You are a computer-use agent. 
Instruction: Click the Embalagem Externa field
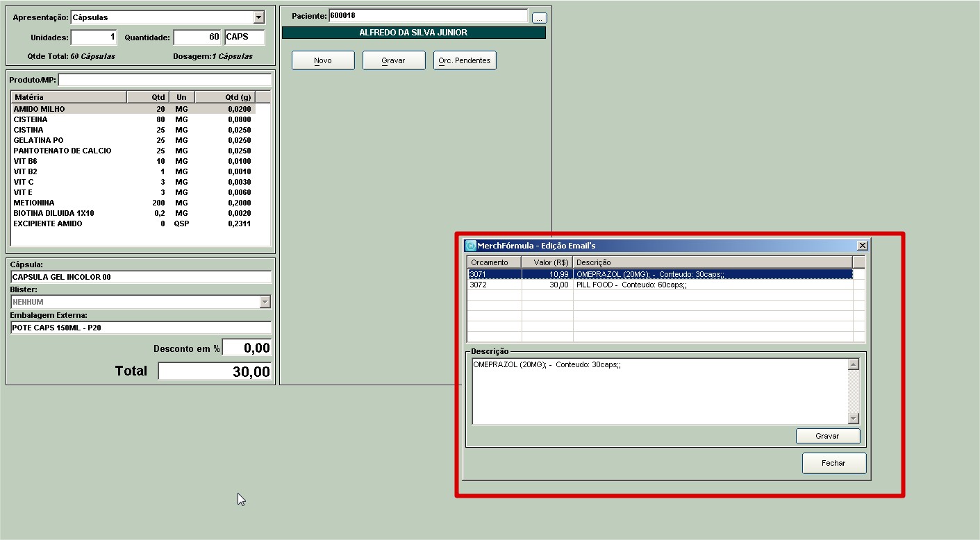pyautogui.click(x=141, y=328)
